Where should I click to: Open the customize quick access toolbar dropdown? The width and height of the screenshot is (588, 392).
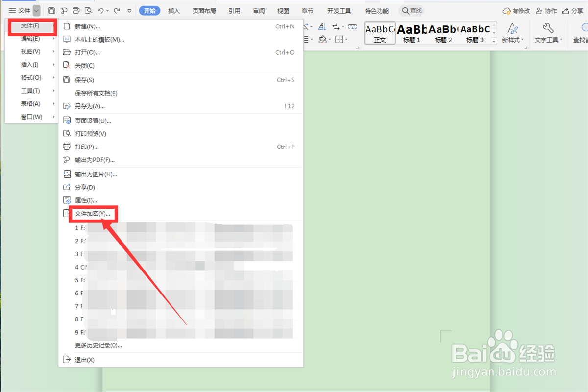[129, 11]
